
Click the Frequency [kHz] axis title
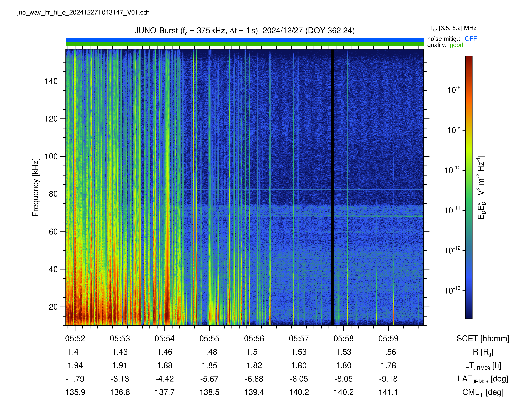[36, 187]
